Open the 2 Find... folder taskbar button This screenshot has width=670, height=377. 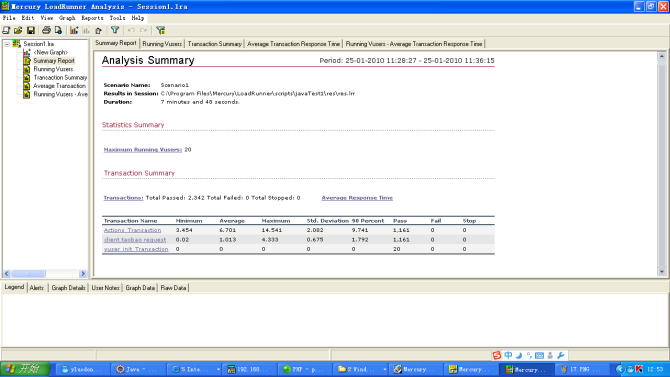click(361, 369)
